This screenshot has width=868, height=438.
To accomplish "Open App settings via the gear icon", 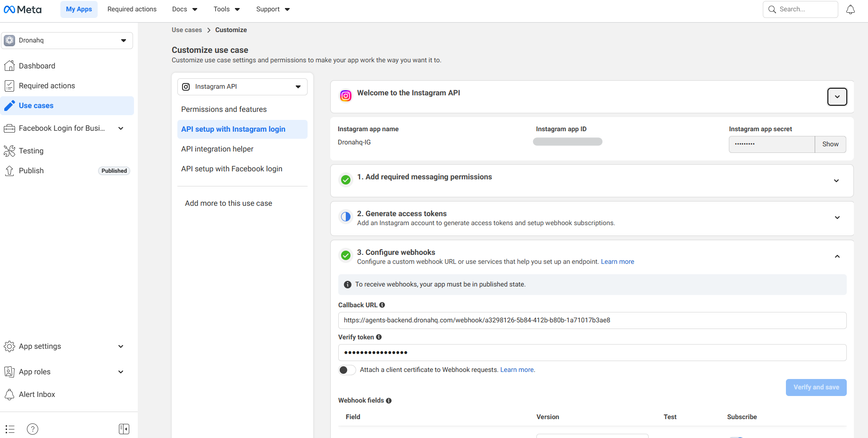I will click(9, 346).
